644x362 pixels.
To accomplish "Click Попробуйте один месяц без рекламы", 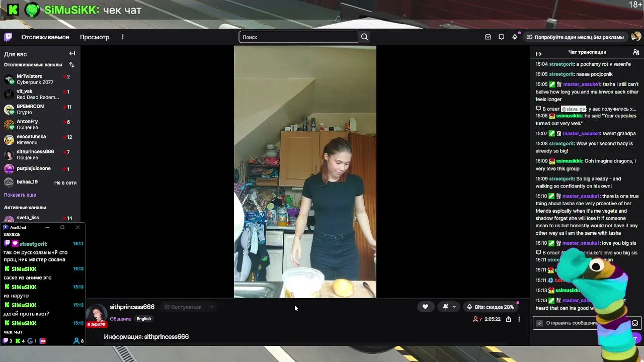I will click(575, 37).
